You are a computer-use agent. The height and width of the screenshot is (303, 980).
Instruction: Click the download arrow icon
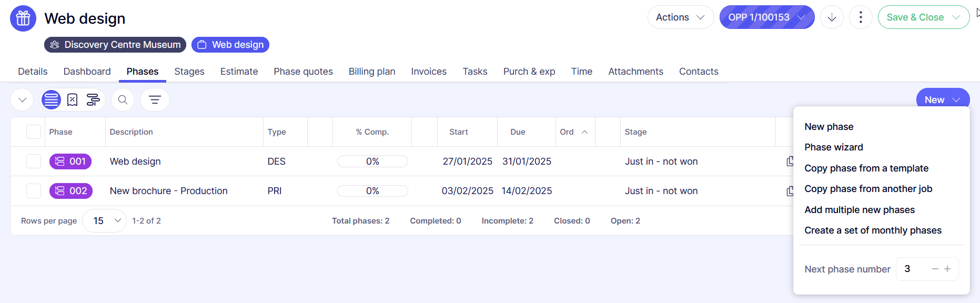[x=832, y=17]
